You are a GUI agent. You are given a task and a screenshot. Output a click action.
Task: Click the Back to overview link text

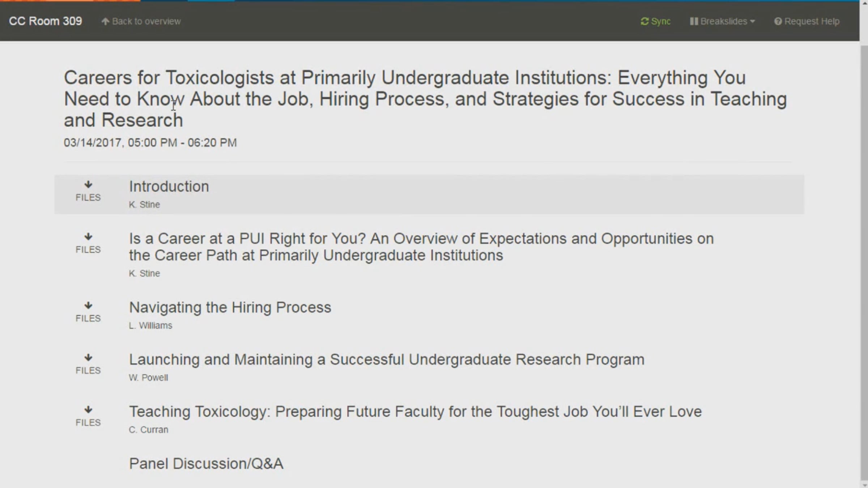(x=146, y=21)
